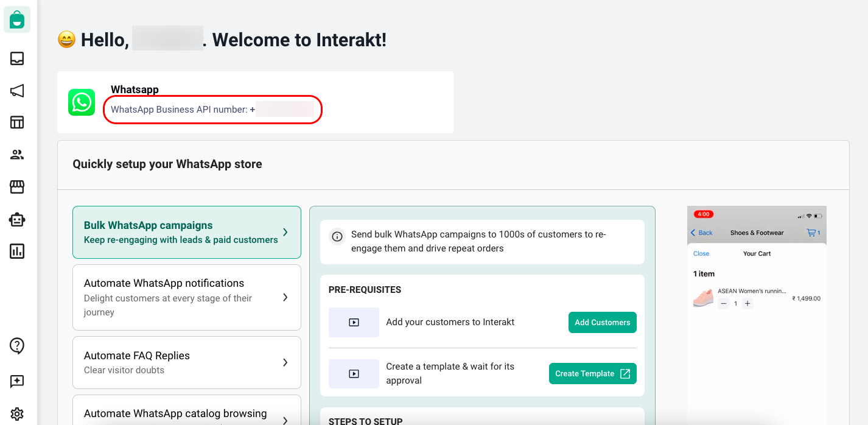The width and height of the screenshot is (868, 425).
Task: Play video for Add your customers
Action: pyautogui.click(x=354, y=322)
